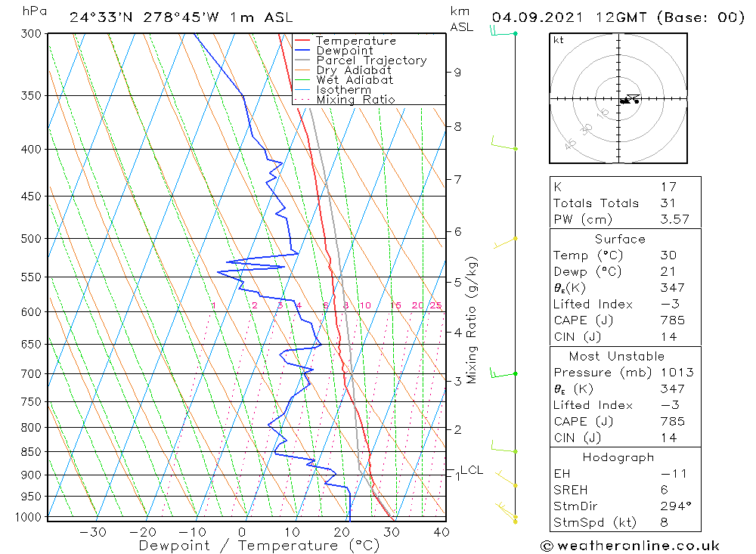This screenshot has height=554, width=756.
Task: Click the Dewpoint / Temperature (°C) axis title
Action: (259, 546)
